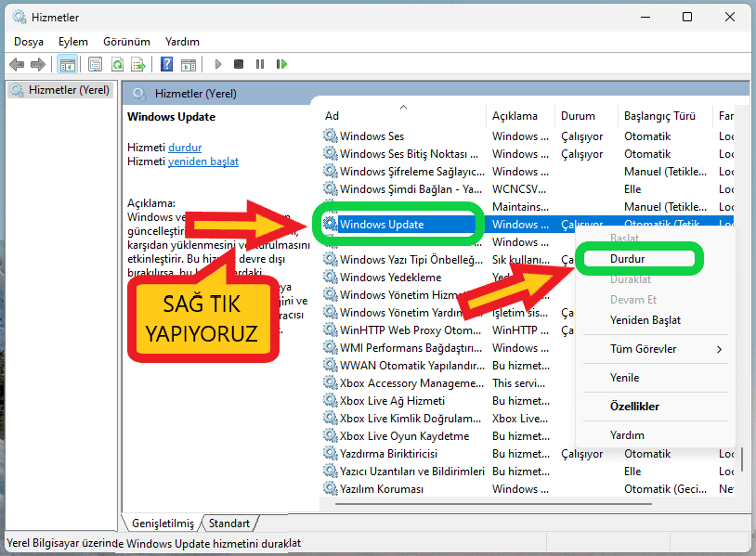The height and width of the screenshot is (556, 756).
Task: Click the Export List toolbar icon
Action: (138, 64)
